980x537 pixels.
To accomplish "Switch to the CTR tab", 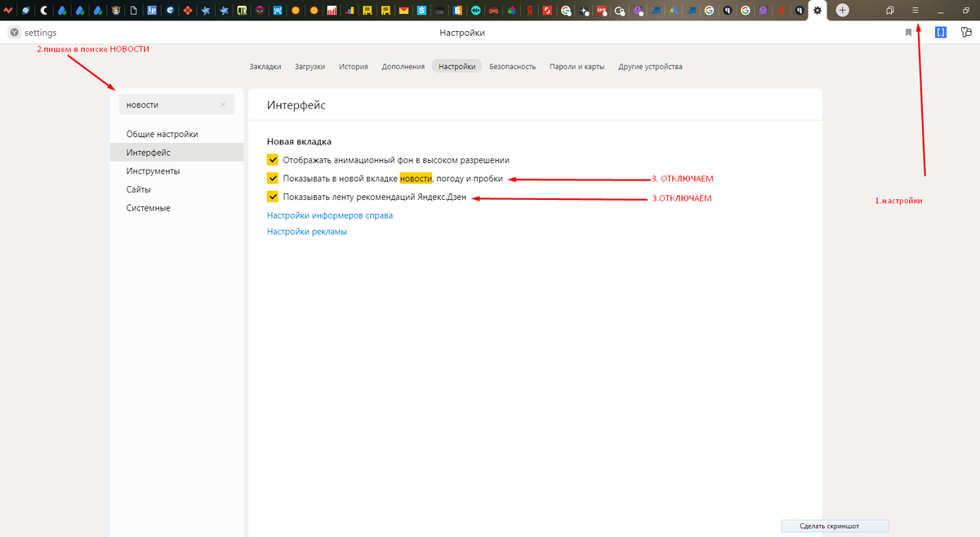I will (243, 11).
